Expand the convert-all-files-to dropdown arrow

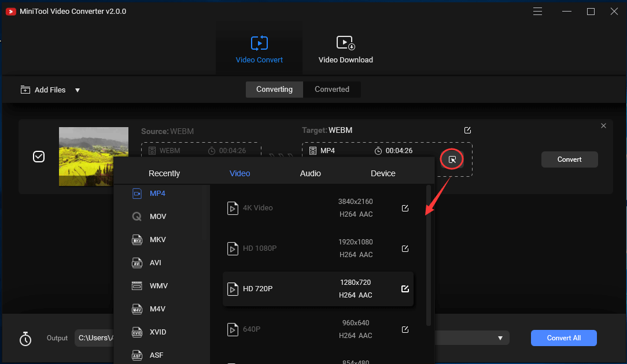500,338
